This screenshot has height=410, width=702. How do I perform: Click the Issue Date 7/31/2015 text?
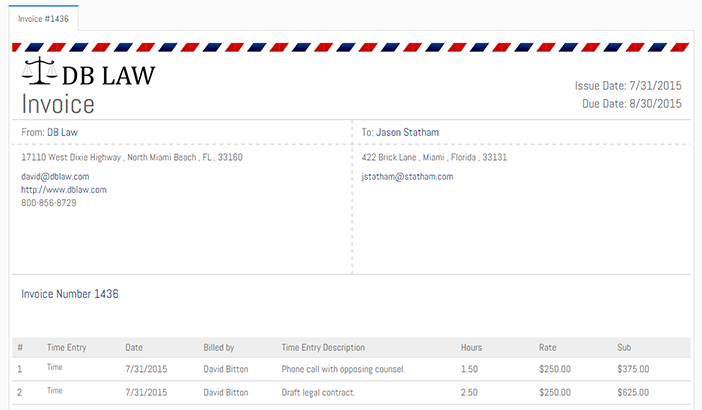click(x=628, y=86)
